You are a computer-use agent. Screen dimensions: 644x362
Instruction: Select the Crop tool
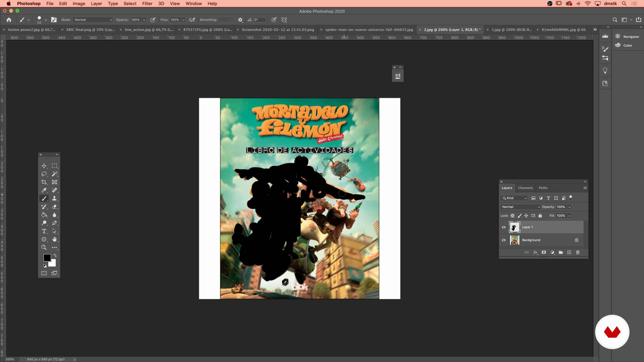click(44, 182)
